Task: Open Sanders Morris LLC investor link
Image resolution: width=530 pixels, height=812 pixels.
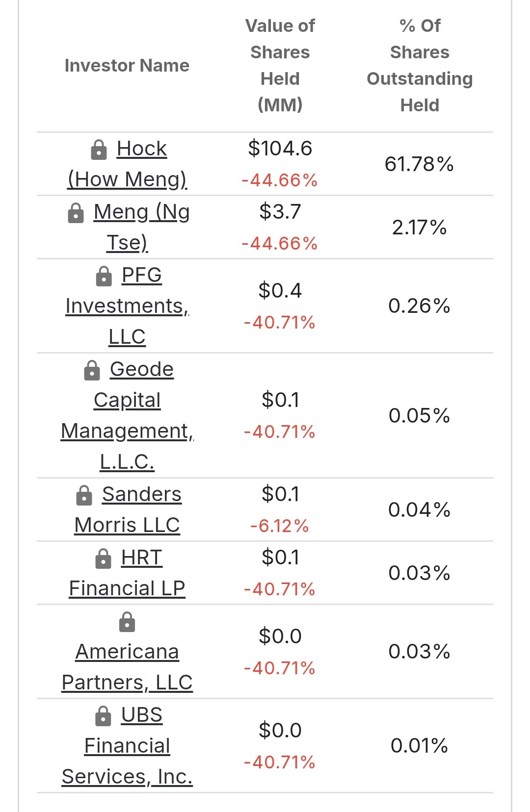Action: [x=127, y=509]
